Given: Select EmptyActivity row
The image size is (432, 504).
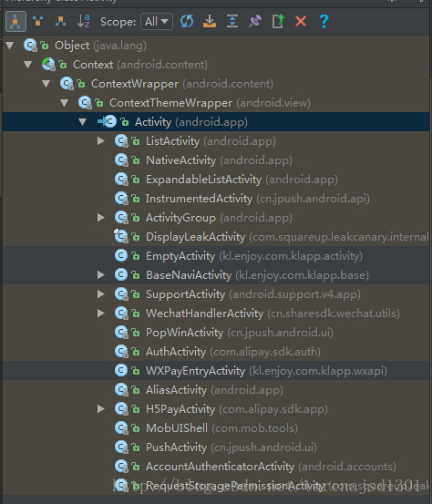Looking at the screenshot, I should coord(216,256).
